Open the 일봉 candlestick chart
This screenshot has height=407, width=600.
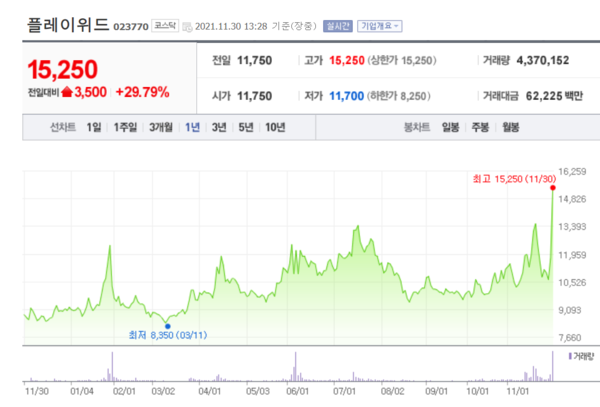(x=450, y=127)
